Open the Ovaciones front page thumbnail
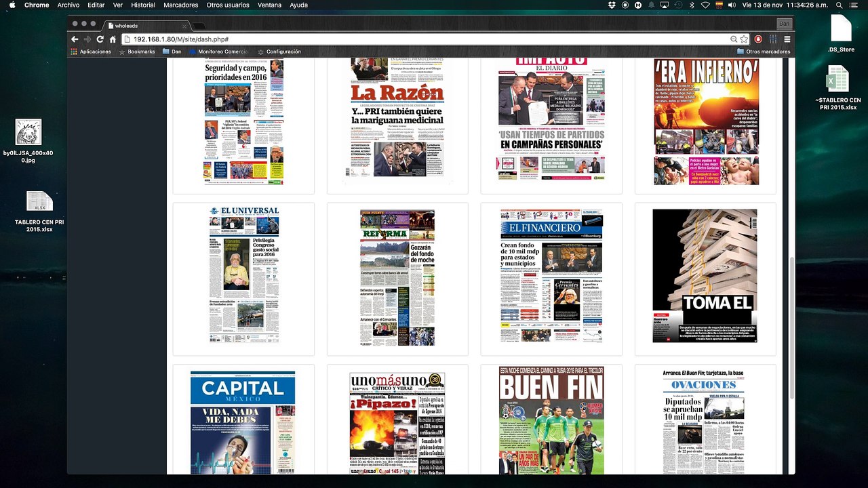Viewport: 868px width, 488px height. pos(705,422)
